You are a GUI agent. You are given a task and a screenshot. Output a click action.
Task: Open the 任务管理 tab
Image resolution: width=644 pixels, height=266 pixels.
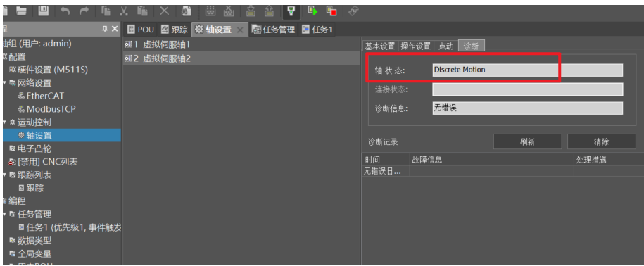[x=274, y=30]
